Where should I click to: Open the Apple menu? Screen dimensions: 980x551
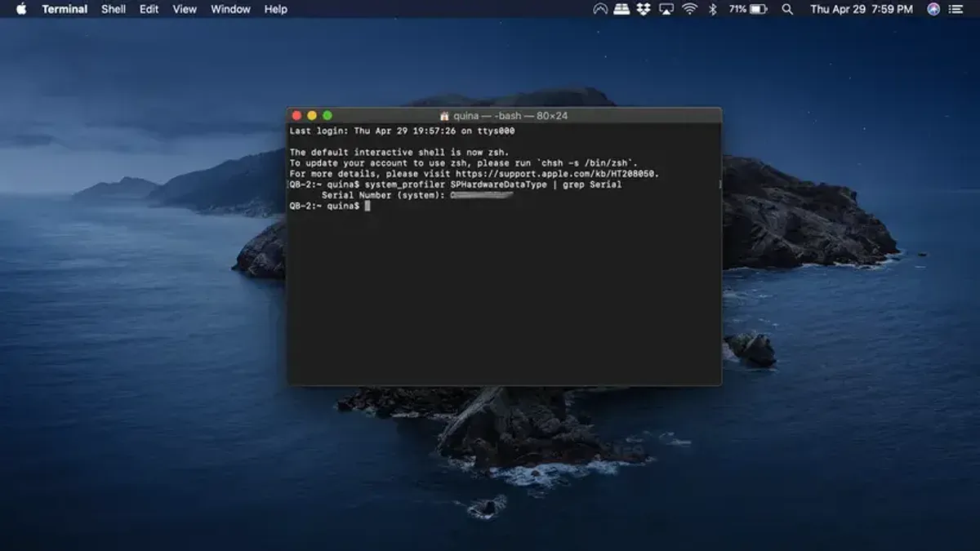point(21,9)
